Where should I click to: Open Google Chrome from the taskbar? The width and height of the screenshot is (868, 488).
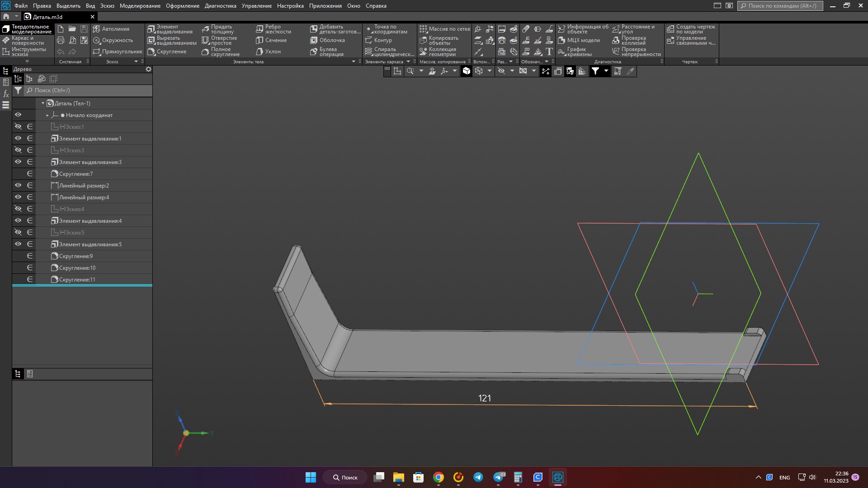(x=438, y=477)
